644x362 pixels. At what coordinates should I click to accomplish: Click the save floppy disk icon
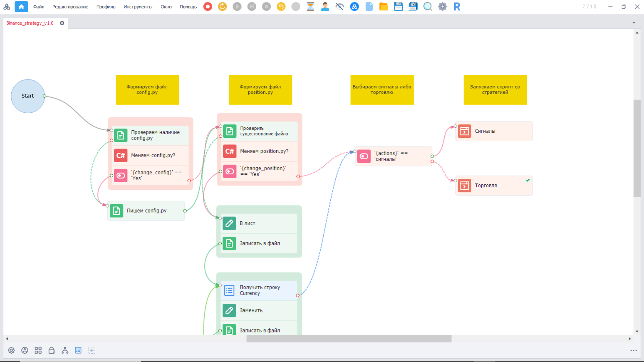click(398, 7)
